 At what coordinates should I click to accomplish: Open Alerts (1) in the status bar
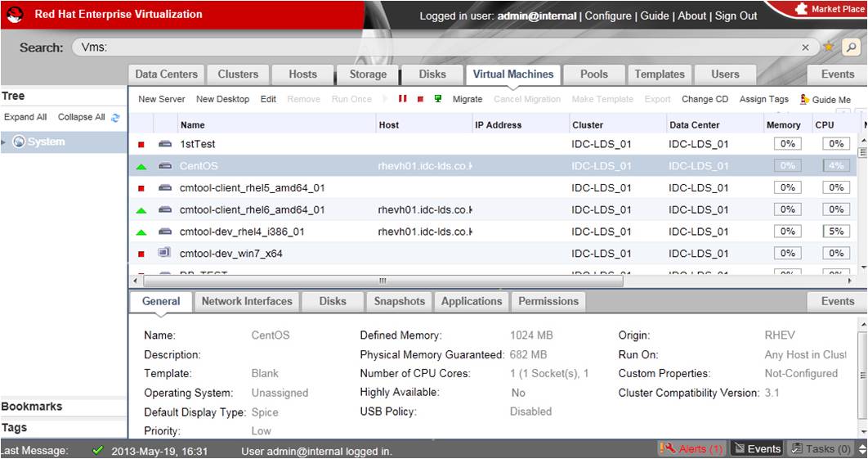tap(691, 448)
